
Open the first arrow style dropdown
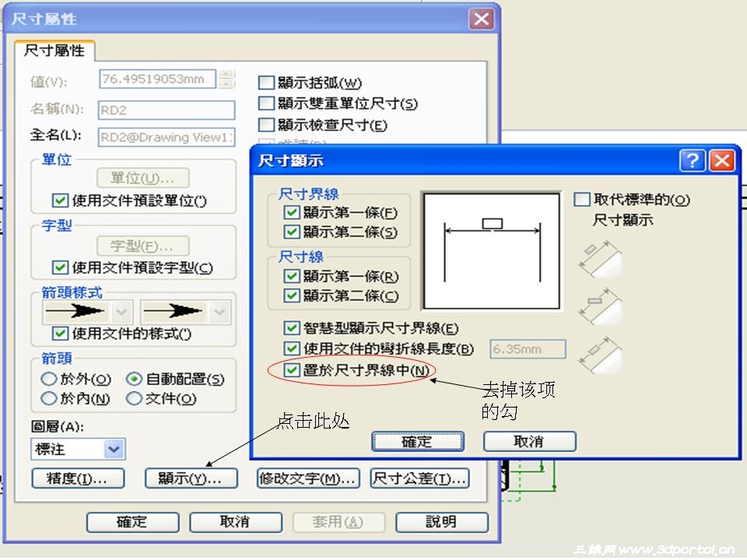point(121,313)
